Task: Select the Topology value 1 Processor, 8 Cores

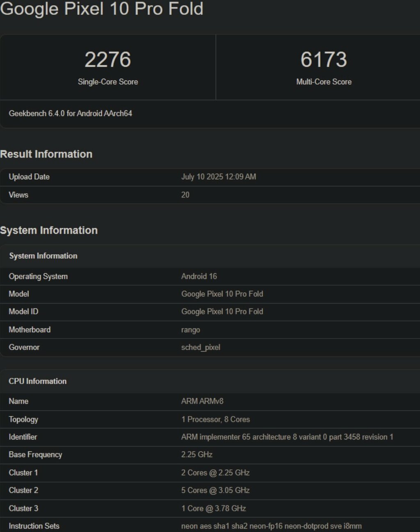Action: pyautogui.click(x=215, y=419)
